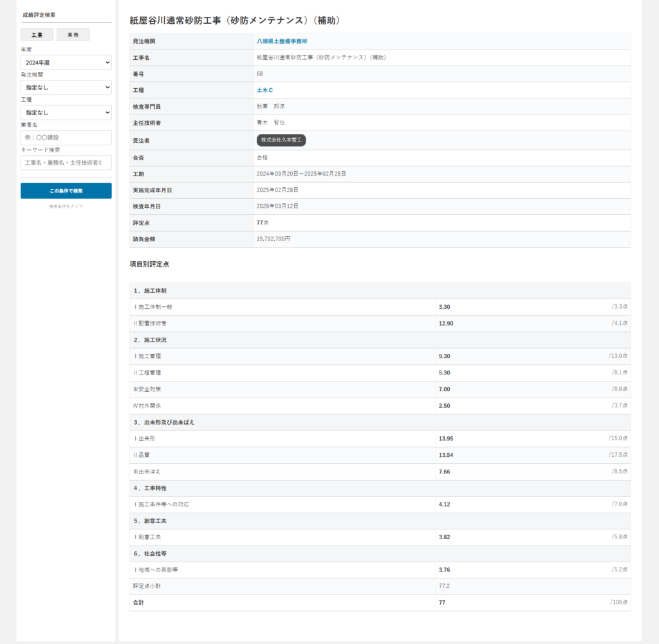Viewport: 659px width, 644px height.
Task: Switch to the 工事 tab
Action: (x=37, y=35)
